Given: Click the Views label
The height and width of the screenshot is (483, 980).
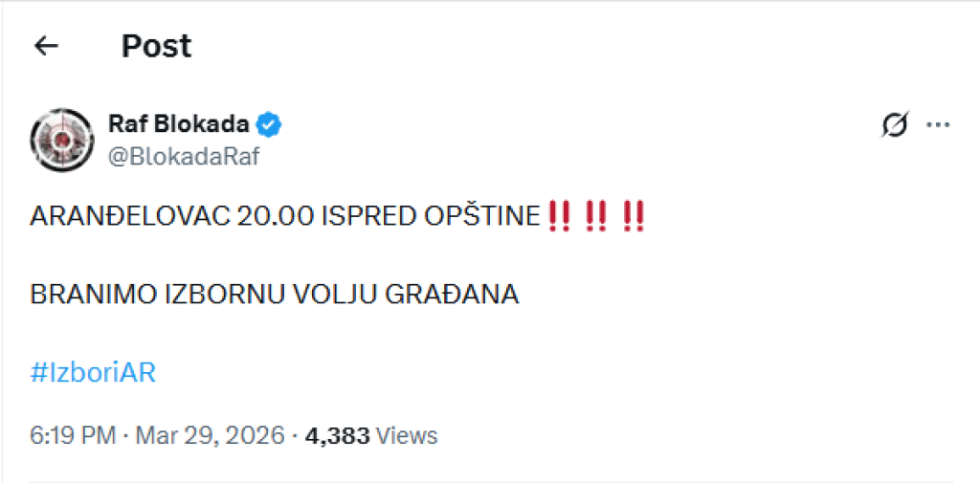Looking at the screenshot, I should [407, 436].
